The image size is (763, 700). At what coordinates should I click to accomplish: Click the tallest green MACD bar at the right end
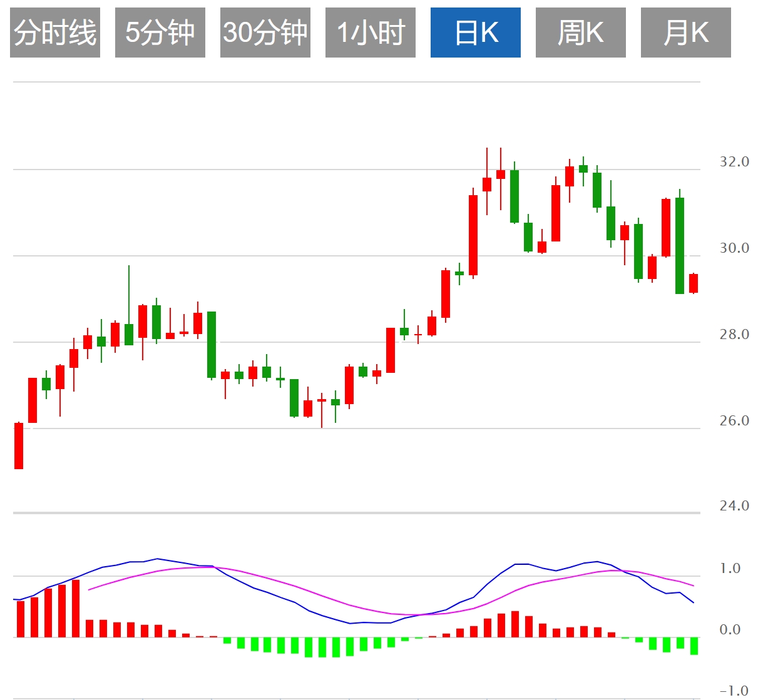694,646
